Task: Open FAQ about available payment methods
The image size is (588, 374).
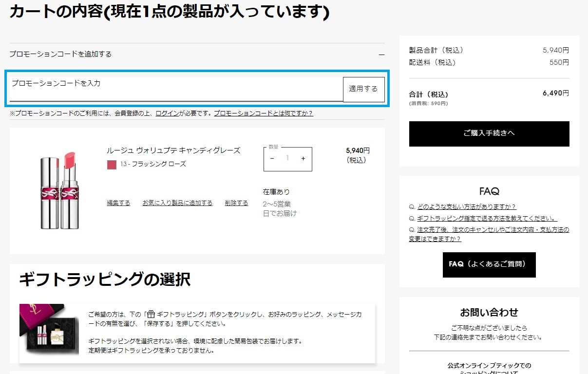Action: tap(466, 207)
